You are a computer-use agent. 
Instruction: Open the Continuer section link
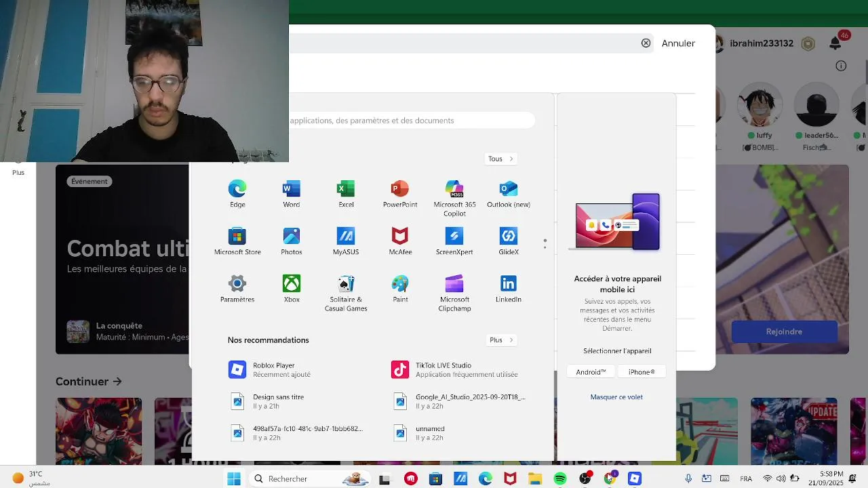(89, 382)
